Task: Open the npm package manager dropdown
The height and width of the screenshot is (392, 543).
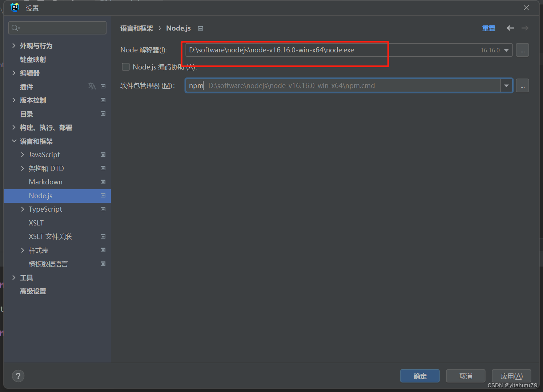Action: [x=506, y=85]
